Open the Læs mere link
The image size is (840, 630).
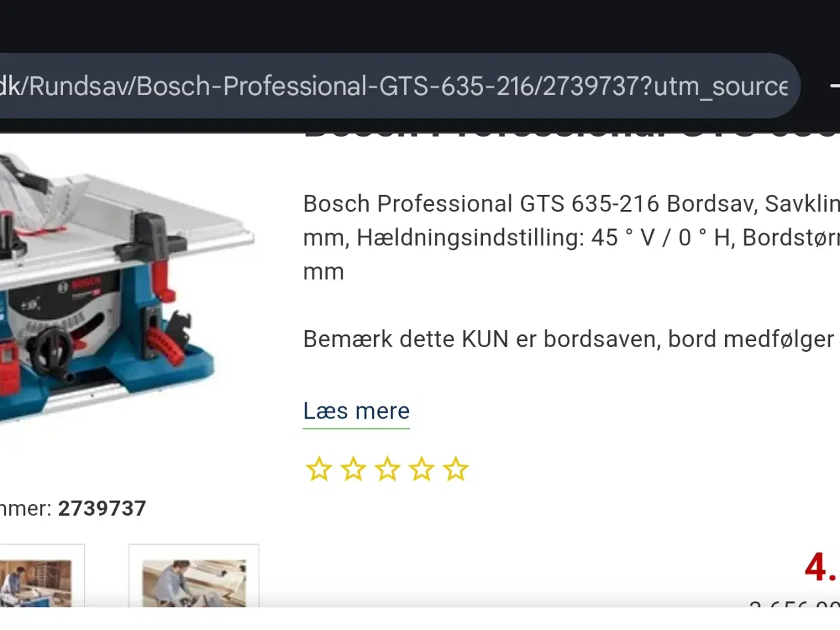(x=356, y=411)
